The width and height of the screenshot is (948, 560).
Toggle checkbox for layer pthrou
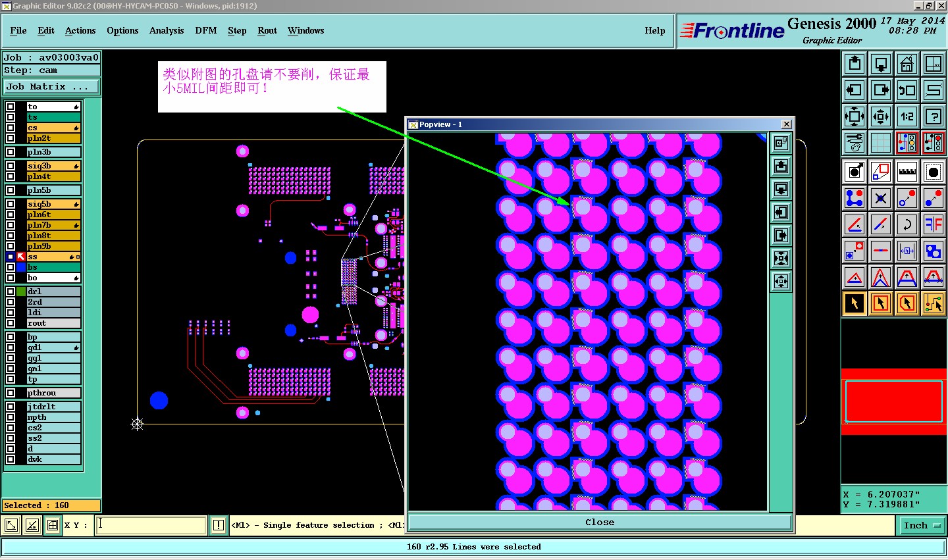[11, 393]
